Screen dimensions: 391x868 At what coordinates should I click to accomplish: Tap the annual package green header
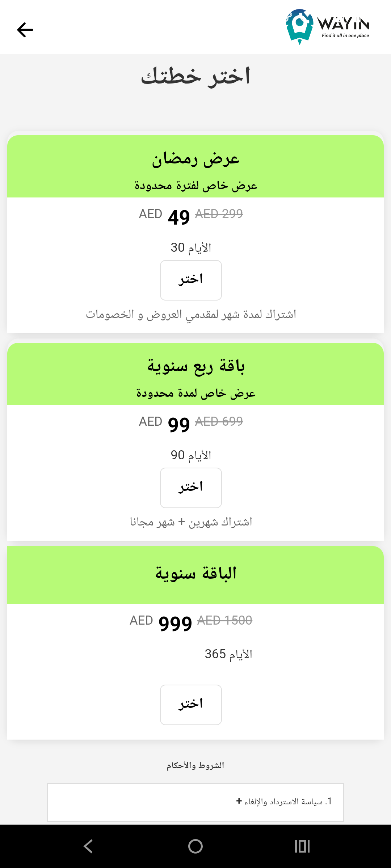[195, 575]
